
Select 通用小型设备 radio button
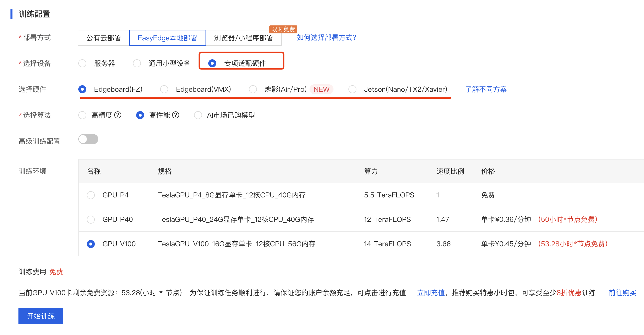click(x=137, y=64)
